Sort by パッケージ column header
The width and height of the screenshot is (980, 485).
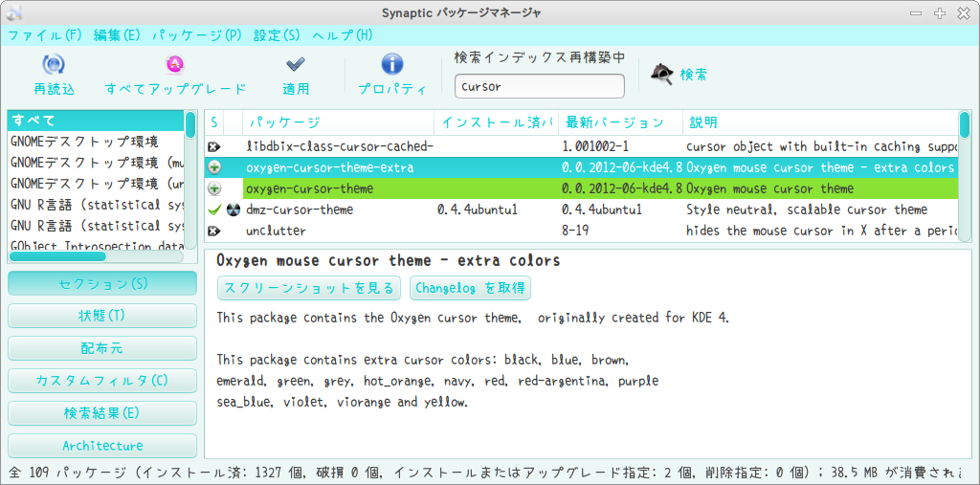click(338, 122)
